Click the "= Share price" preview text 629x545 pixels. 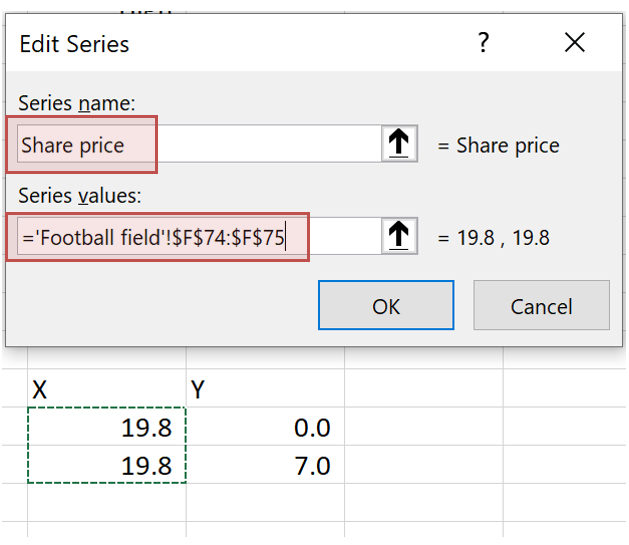[498, 146]
